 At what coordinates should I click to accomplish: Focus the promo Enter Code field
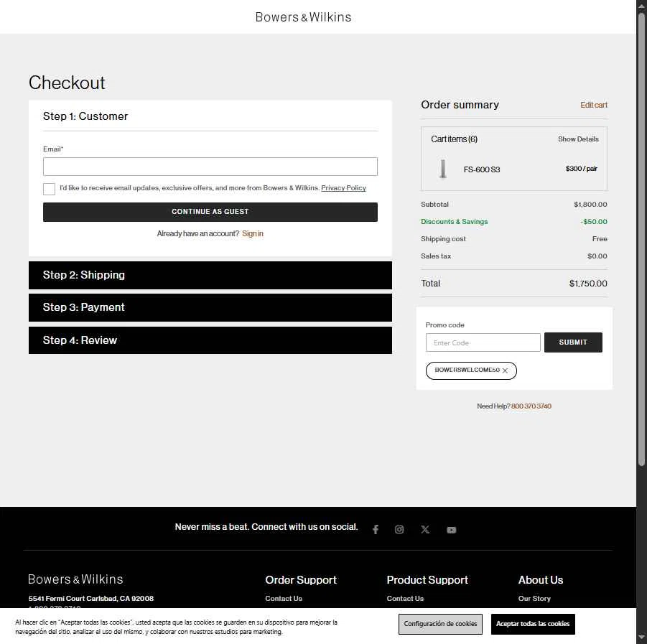click(x=483, y=342)
